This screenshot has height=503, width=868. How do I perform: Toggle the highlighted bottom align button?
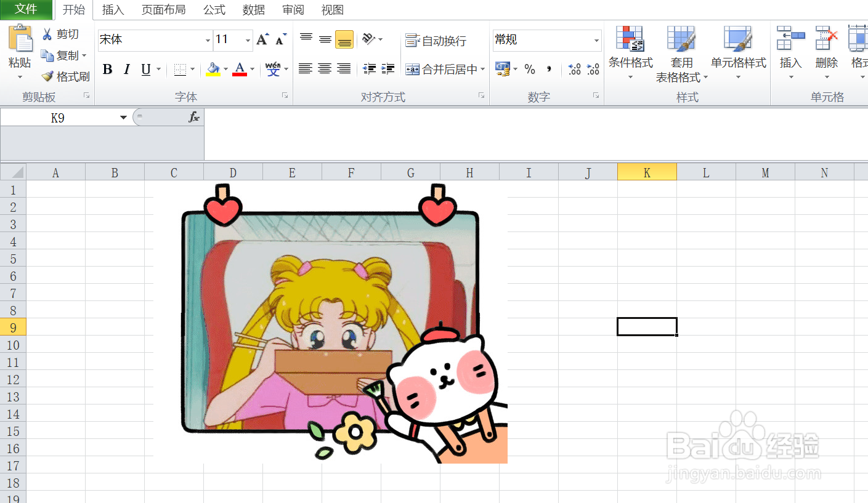coord(344,39)
